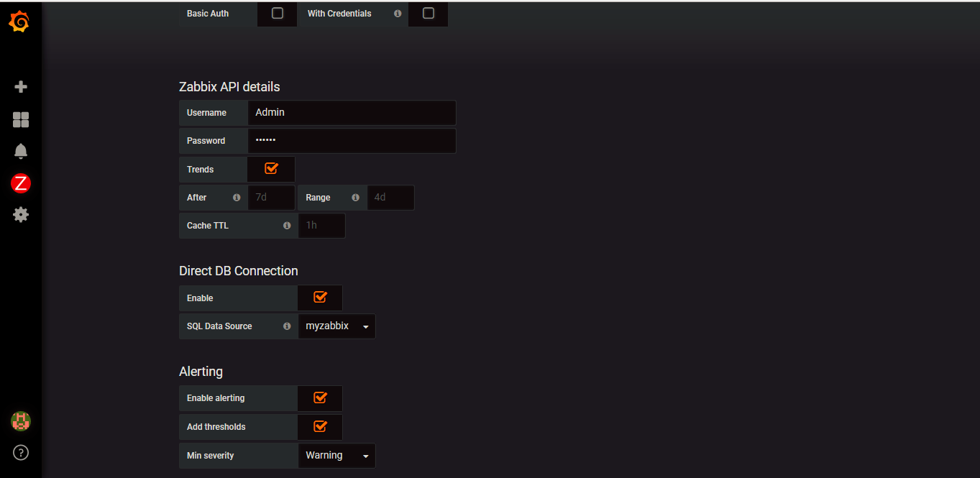980x478 pixels.
Task: Enable the Basic Auth checkbox
Action: click(x=278, y=13)
